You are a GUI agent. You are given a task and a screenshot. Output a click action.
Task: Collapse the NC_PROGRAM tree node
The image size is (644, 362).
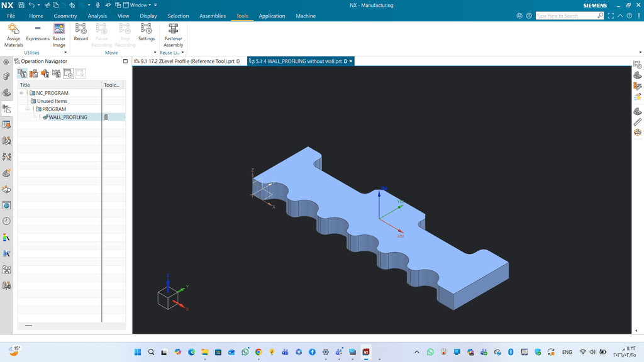21,93
